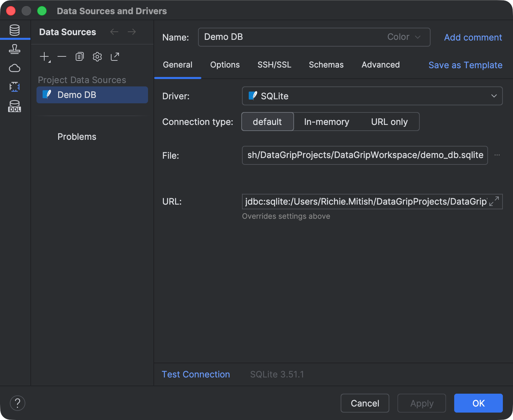Open the Drivers sidebar icon
This screenshot has height=420, width=513.
tap(15, 49)
